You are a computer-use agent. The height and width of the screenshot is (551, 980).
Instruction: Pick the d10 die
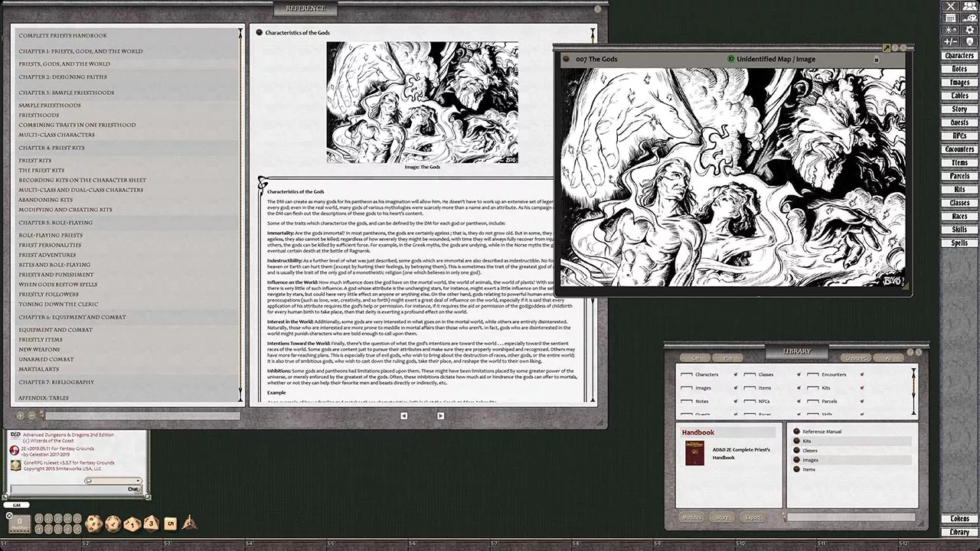[132, 524]
